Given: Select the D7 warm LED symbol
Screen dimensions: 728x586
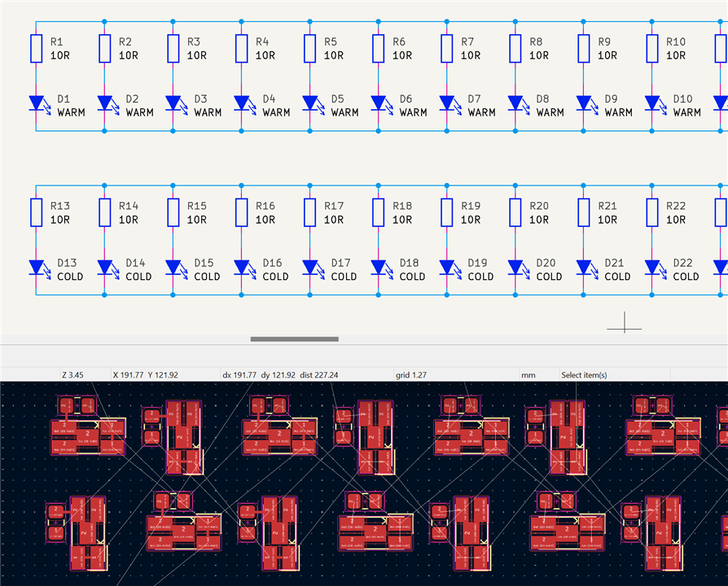Looking at the screenshot, I should coord(449,104).
